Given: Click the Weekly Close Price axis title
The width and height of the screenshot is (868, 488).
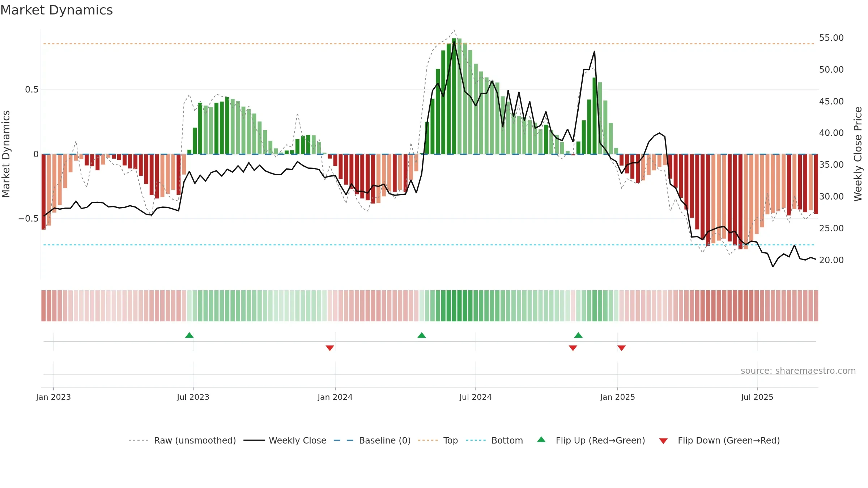Looking at the screenshot, I should (x=858, y=154).
